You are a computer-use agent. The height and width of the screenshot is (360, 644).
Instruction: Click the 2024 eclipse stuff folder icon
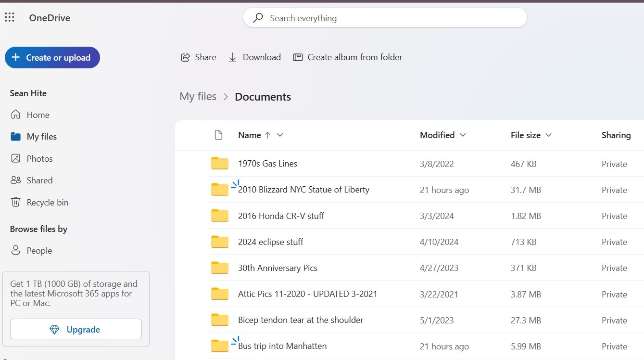click(x=220, y=242)
